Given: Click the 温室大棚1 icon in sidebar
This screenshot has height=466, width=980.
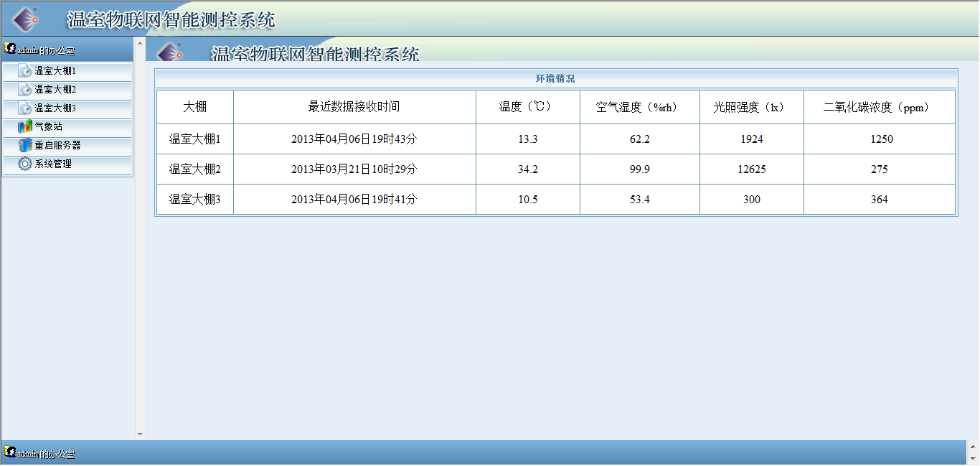Looking at the screenshot, I should (25, 70).
